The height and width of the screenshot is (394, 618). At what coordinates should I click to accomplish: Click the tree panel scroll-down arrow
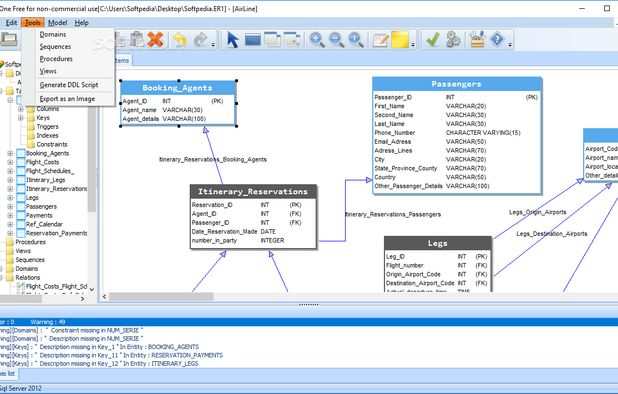pyautogui.click(x=91, y=289)
